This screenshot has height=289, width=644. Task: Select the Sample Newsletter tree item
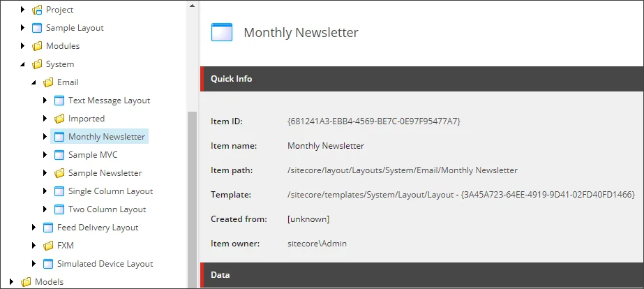105,173
